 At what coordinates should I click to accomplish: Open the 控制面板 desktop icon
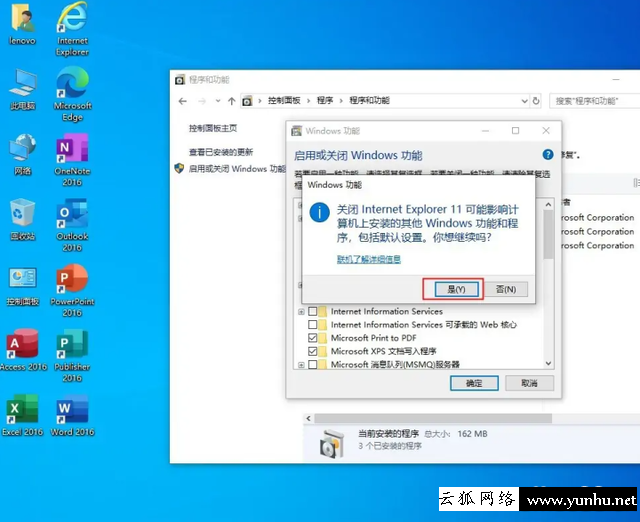[x=23, y=286]
